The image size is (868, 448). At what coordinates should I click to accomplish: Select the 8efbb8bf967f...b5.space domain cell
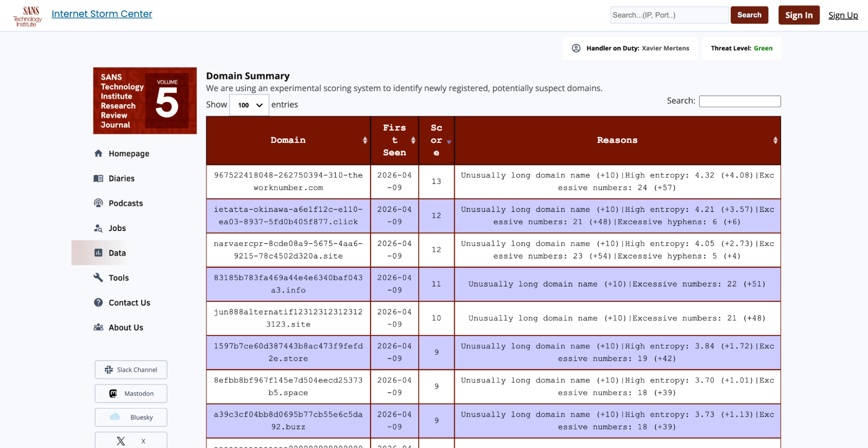point(288,386)
